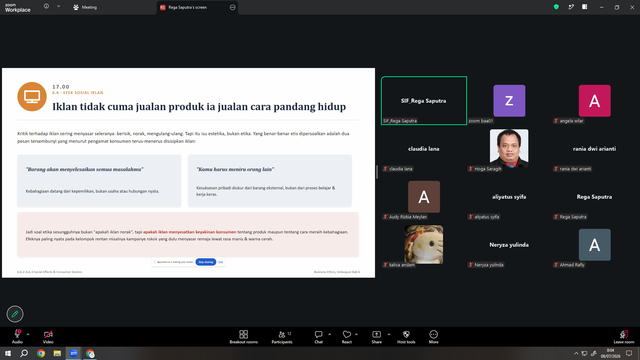This screenshot has width=640, height=360.
Task: Select claudia lana participant tile
Action: [424, 149]
